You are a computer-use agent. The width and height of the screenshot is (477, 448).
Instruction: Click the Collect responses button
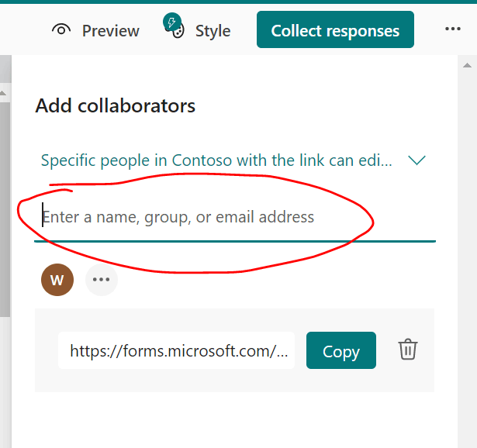pyautogui.click(x=335, y=29)
